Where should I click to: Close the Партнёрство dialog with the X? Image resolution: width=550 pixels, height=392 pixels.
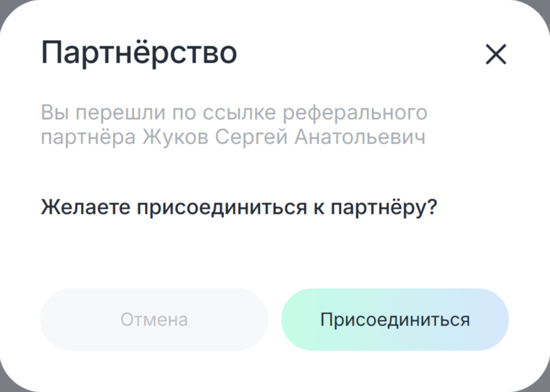coord(495,55)
